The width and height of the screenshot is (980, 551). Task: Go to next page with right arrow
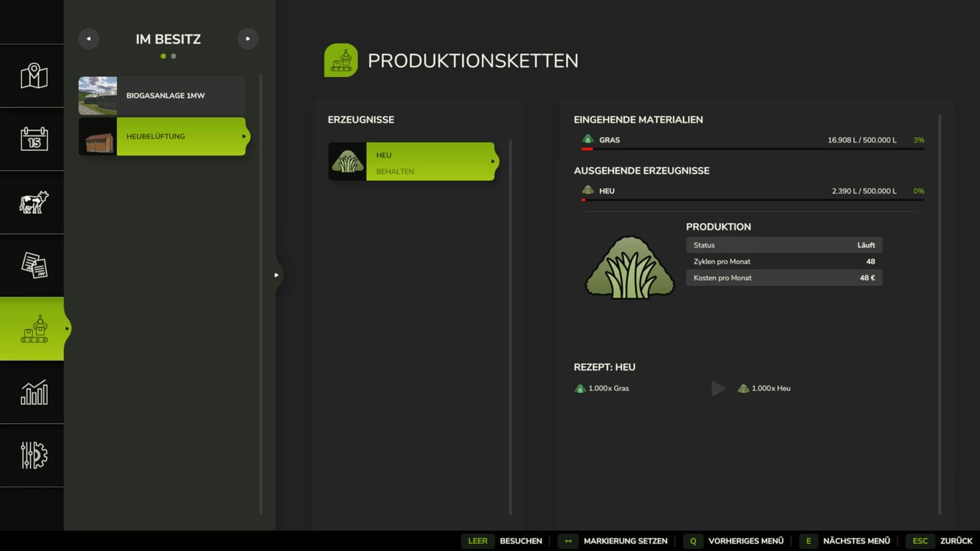pos(248,39)
